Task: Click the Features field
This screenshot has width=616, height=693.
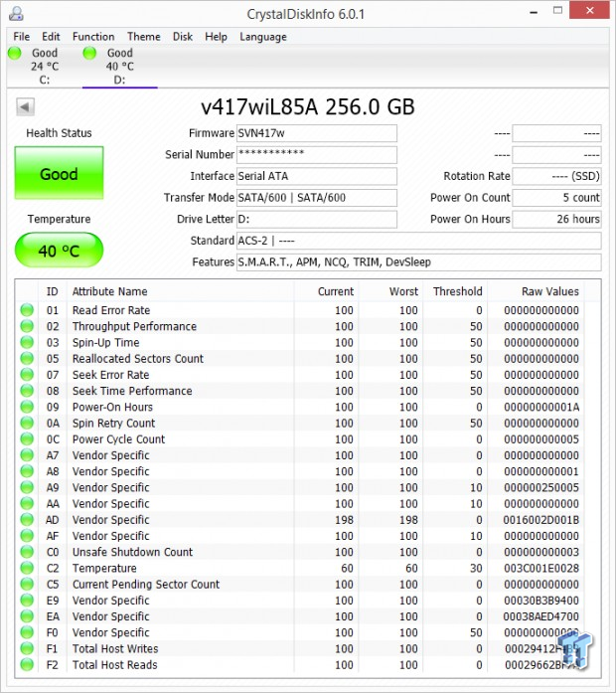Action: pyautogui.click(x=418, y=262)
